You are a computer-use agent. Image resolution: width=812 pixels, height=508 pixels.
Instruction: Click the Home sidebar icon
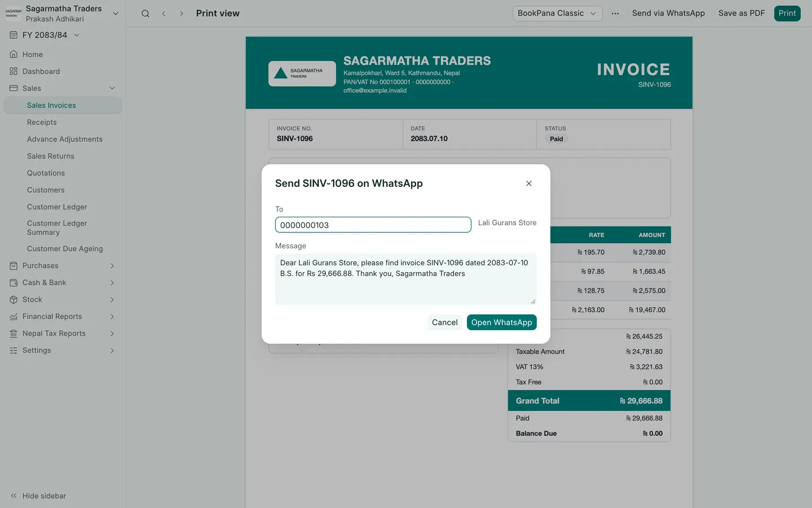click(x=14, y=55)
